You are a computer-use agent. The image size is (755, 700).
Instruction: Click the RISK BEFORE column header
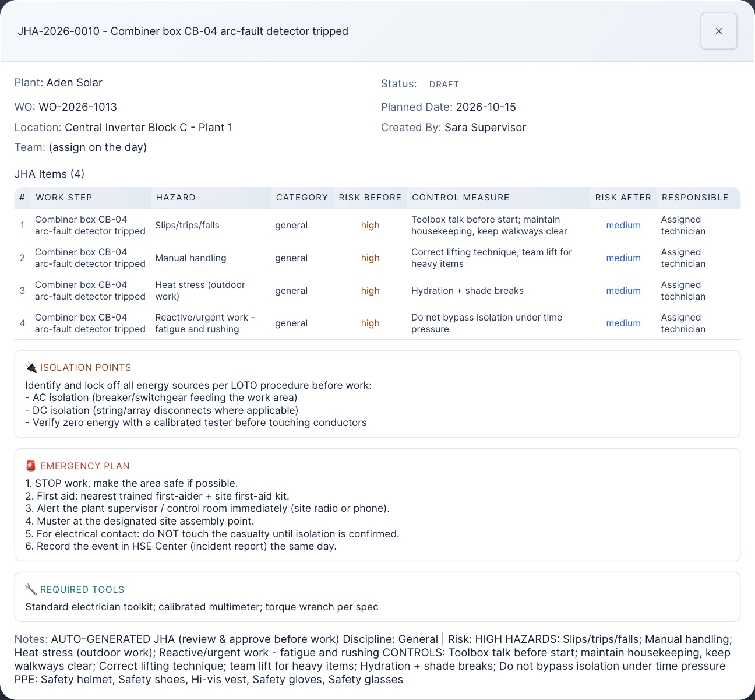[x=370, y=198]
